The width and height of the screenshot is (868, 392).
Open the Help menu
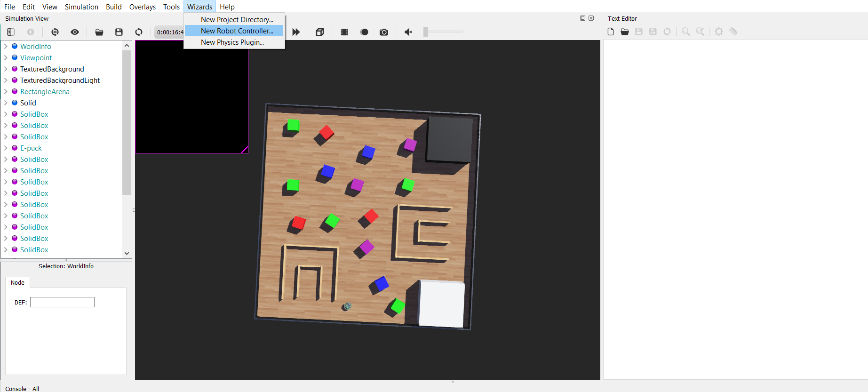(227, 7)
